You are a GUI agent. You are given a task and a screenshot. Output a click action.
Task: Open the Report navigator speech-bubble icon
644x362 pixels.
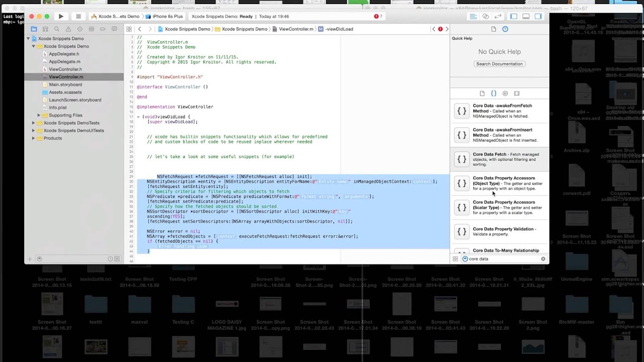coord(115,29)
